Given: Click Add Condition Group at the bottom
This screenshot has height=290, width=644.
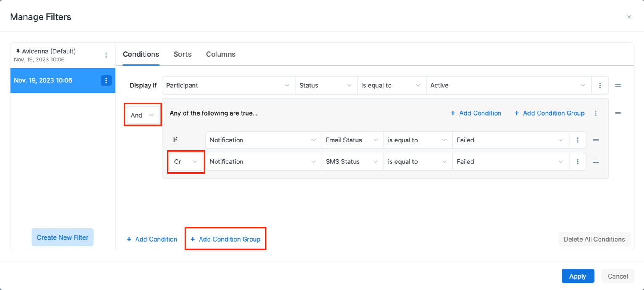Looking at the screenshot, I should (x=225, y=239).
